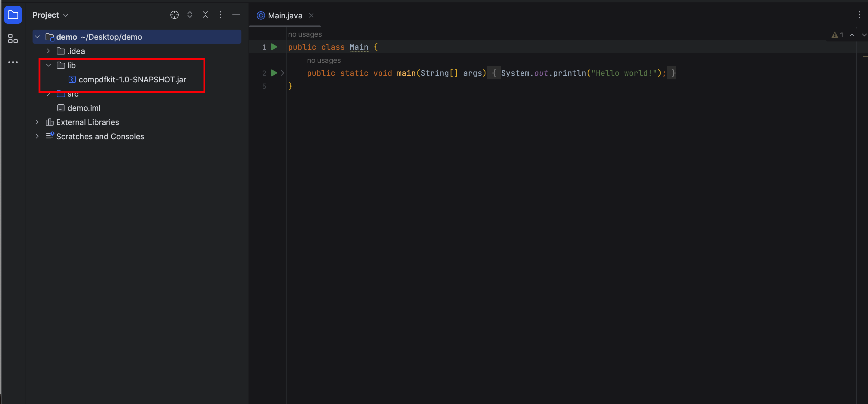This screenshot has height=404, width=868.
Task: Click Expand All icon in Project panel
Action: tap(190, 15)
